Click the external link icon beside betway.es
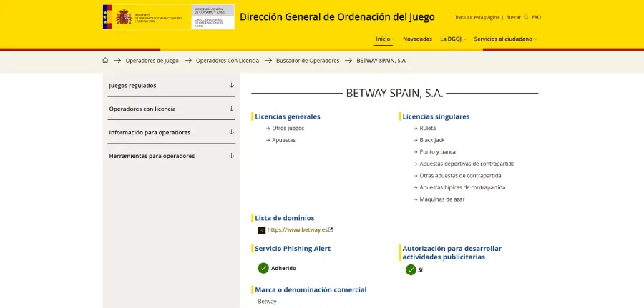The width and height of the screenshot is (644, 308). [x=331, y=229]
